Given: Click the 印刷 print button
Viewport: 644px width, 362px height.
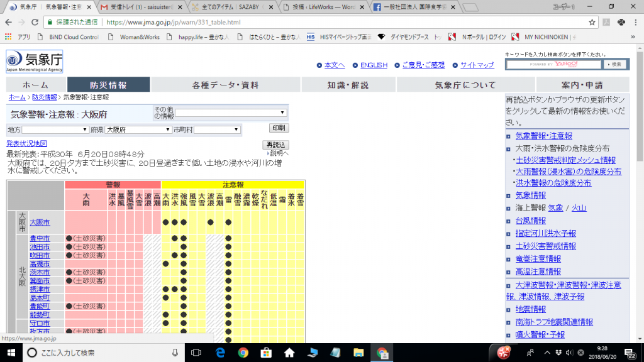Looking at the screenshot, I should (279, 128).
